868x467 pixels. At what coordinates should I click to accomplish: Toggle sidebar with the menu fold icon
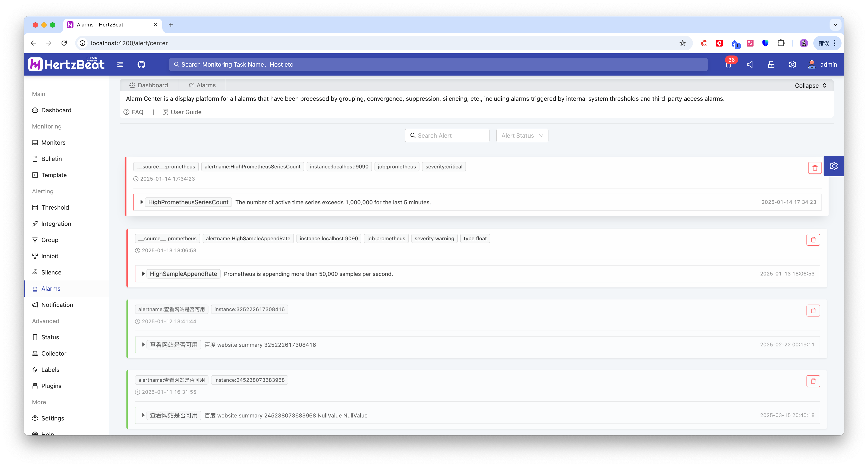tap(120, 64)
